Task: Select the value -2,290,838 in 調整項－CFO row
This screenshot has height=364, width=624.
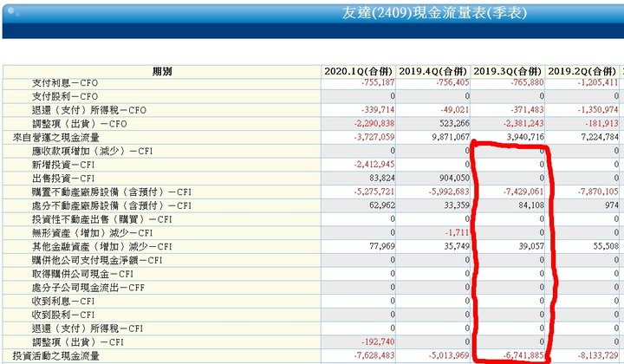Action: tap(374, 123)
